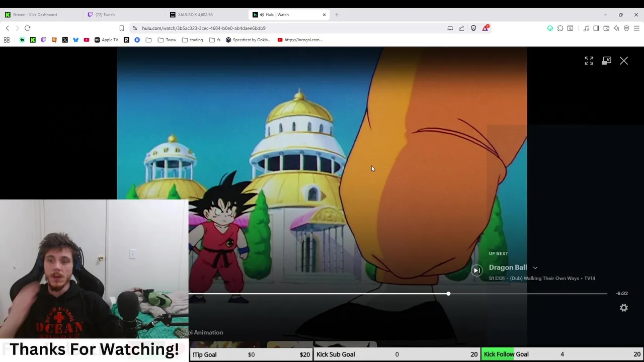Toggle picture-in-picture mini player
Screen dimensions: 644x362
[x=606, y=61]
